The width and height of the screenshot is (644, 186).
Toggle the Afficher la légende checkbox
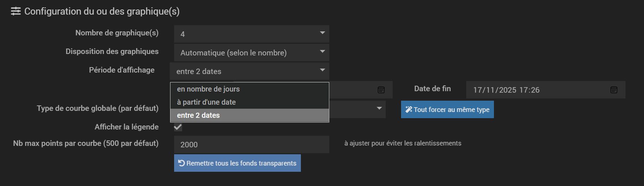click(178, 127)
